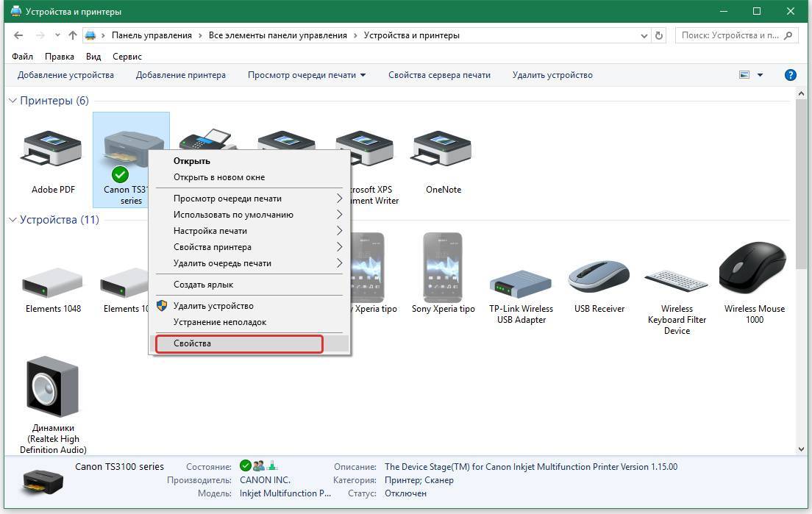
Task: Select Устранение неполадок from context menu
Action: pyautogui.click(x=220, y=322)
